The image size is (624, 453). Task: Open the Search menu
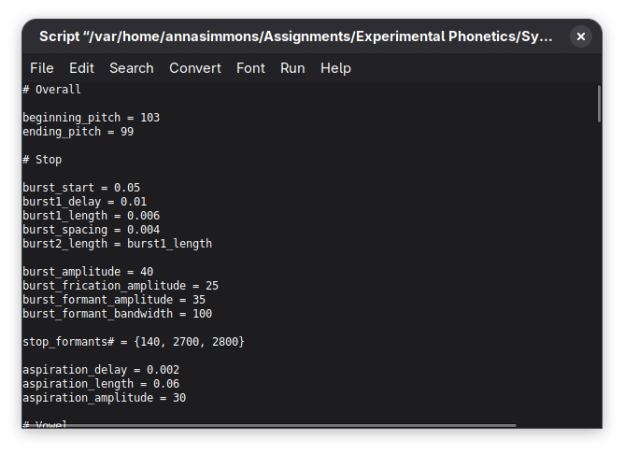131,68
